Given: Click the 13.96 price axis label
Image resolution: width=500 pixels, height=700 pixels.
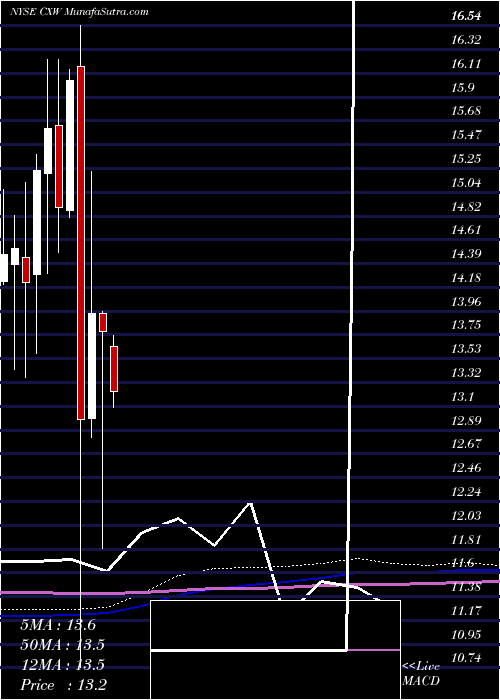Looking at the screenshot, I should coord(466,302).
